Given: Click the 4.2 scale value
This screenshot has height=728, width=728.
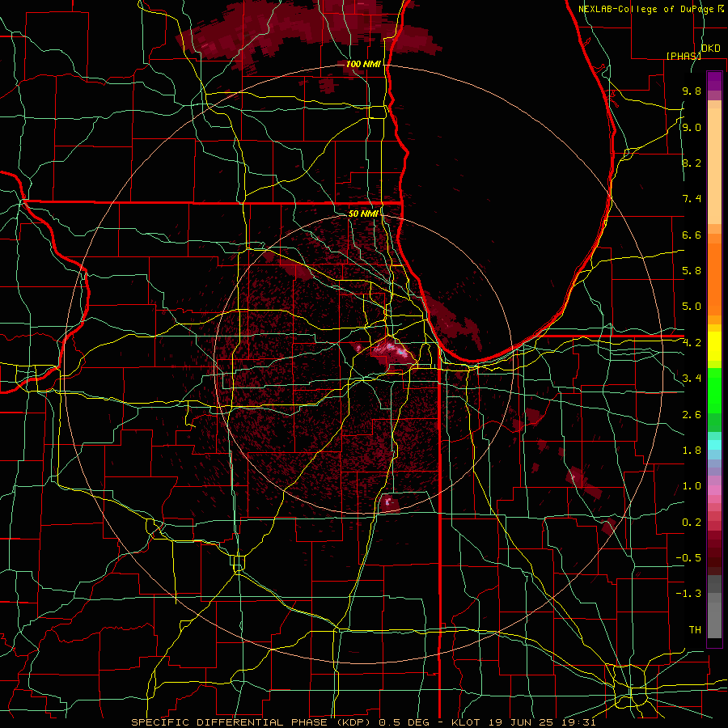Looking at the screenshot, I should [692, 343].
